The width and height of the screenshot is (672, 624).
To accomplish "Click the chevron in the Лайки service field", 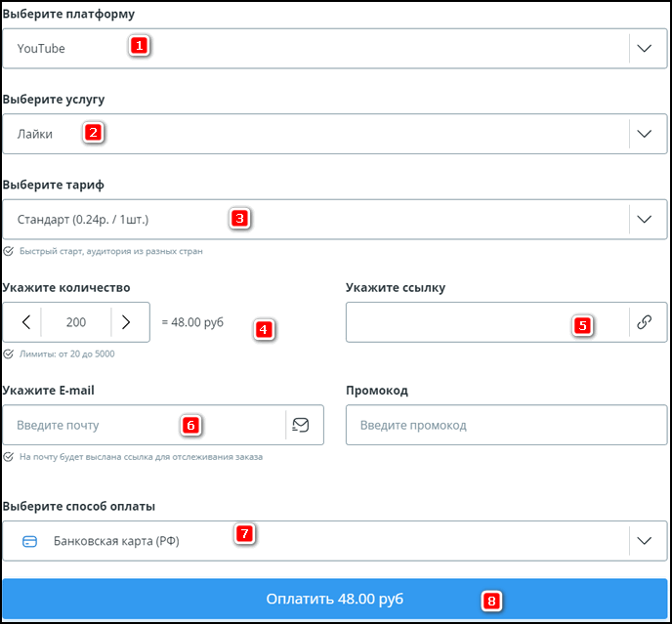I will (x=644, y=134).
